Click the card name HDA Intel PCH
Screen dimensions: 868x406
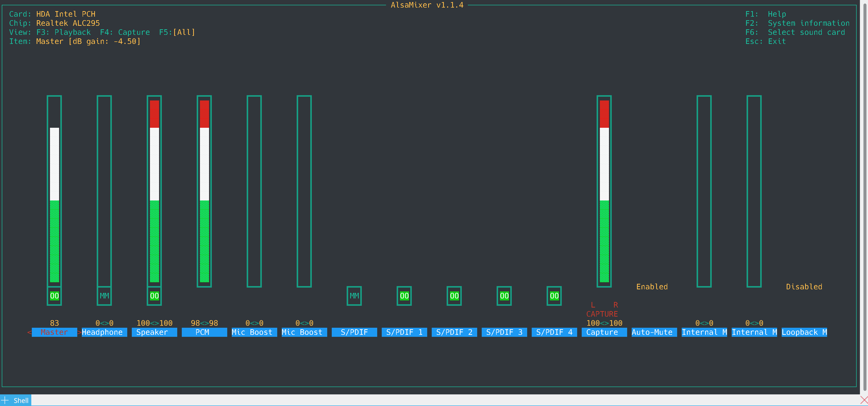[66, 14]
